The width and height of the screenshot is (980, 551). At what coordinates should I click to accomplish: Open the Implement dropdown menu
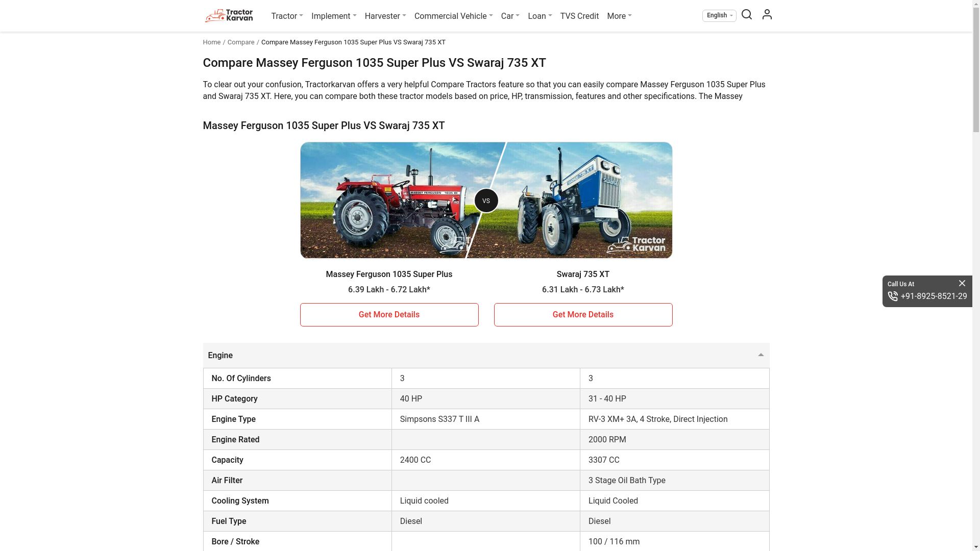[334, 16]
